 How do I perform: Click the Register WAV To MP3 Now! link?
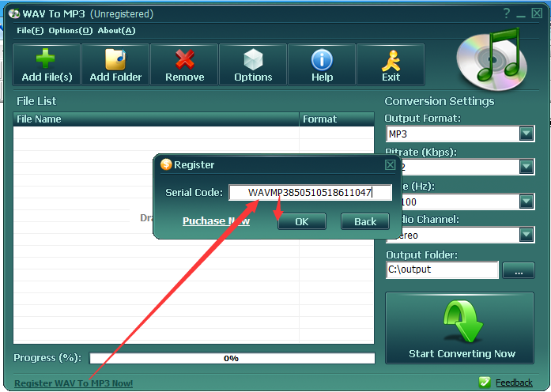click(x=74, y=383)
